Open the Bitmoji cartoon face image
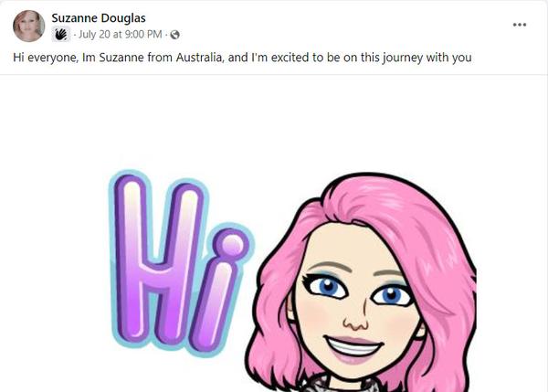Viewport: 548px width, 392px height. (360, 281)
